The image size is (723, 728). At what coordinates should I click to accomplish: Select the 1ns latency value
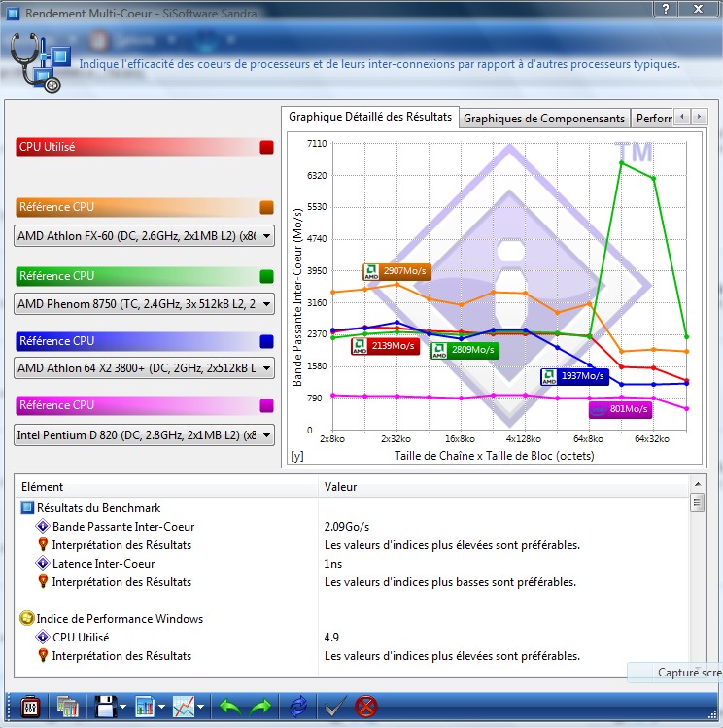[x=332, y=563]
